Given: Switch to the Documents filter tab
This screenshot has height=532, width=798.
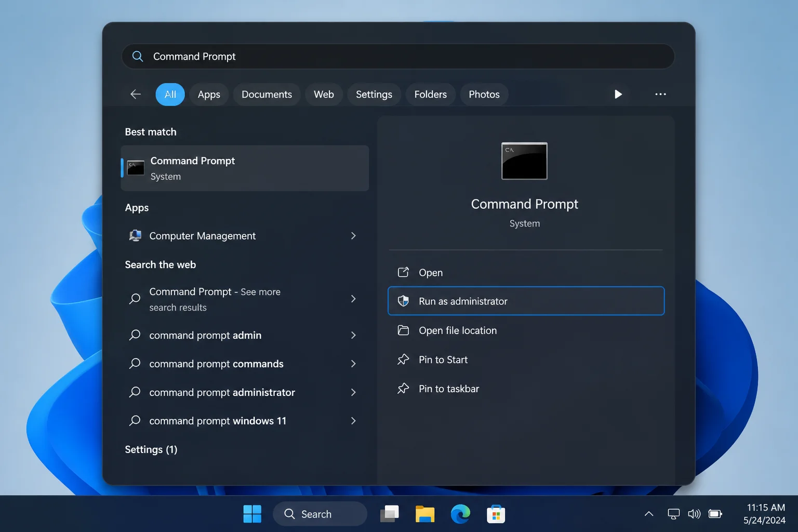Looking at the screenshot, I should [x=267, y=95].
